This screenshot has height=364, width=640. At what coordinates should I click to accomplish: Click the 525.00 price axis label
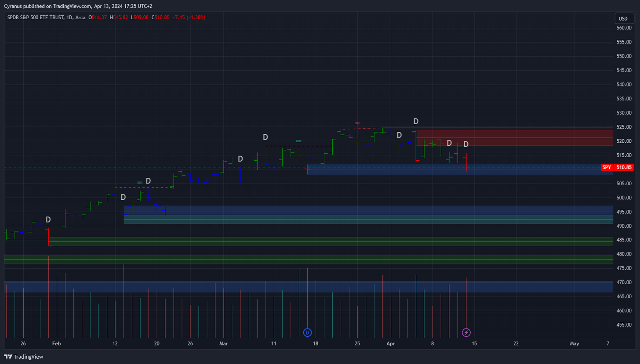tap(624, 127)
